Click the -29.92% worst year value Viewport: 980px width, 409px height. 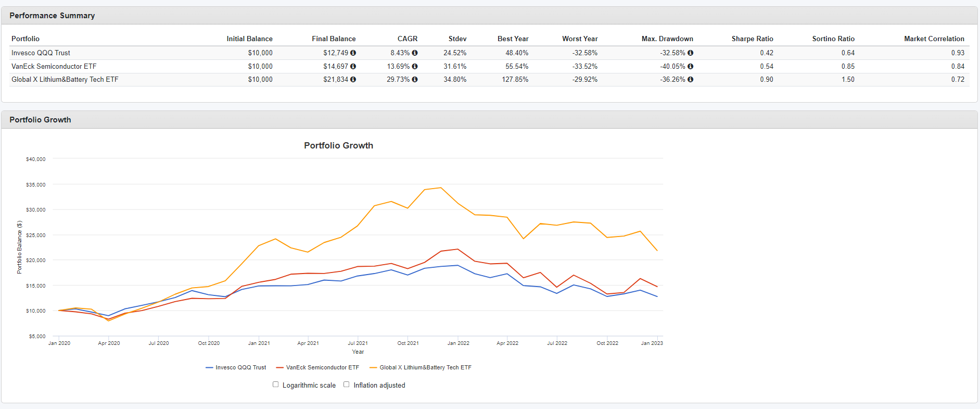pos(585,80)
